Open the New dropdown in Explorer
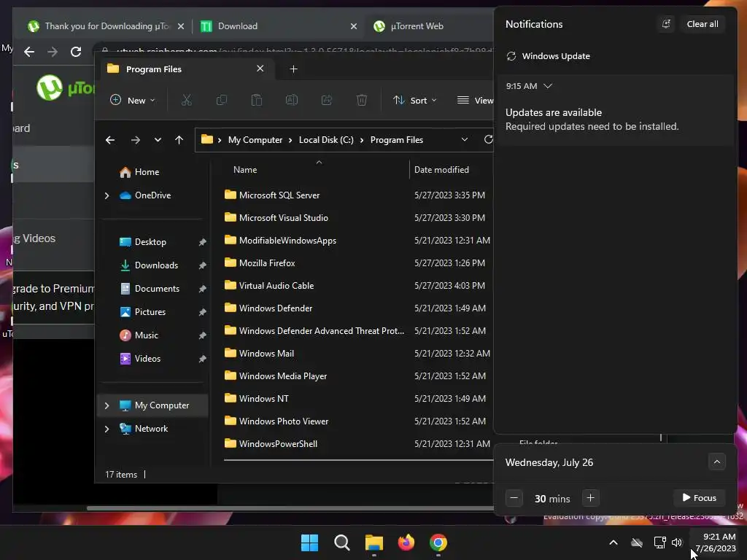This screenshot has width=747, height=560. point(133,100)
